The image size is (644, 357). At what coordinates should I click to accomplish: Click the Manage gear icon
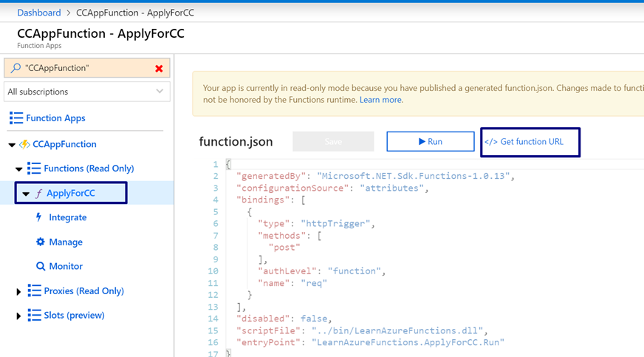coord(40,242)
